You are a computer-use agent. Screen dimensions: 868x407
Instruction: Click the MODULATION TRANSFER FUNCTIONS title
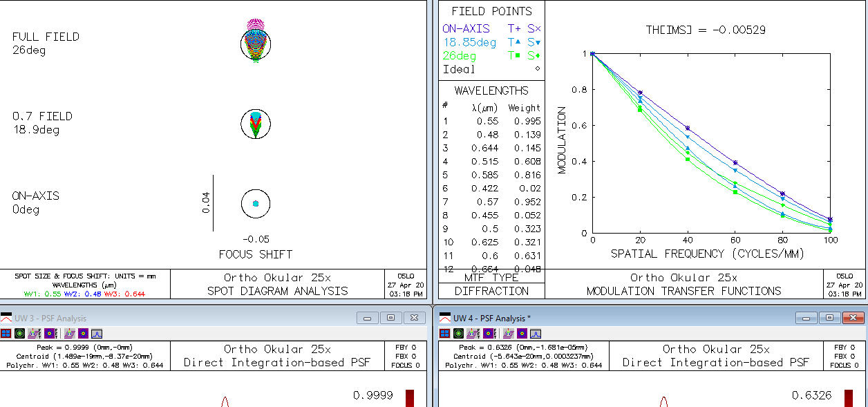point(684,291)
